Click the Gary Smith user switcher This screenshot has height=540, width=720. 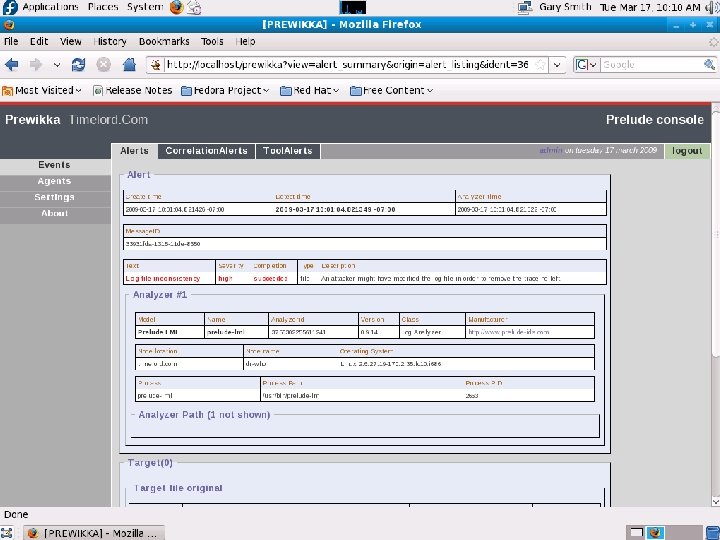[x=565, y=7]
